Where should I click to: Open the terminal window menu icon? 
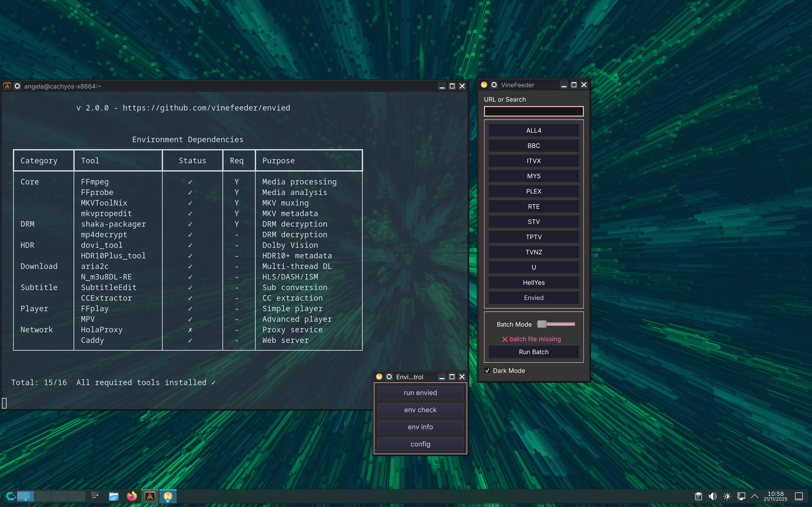tap(7, 86)
